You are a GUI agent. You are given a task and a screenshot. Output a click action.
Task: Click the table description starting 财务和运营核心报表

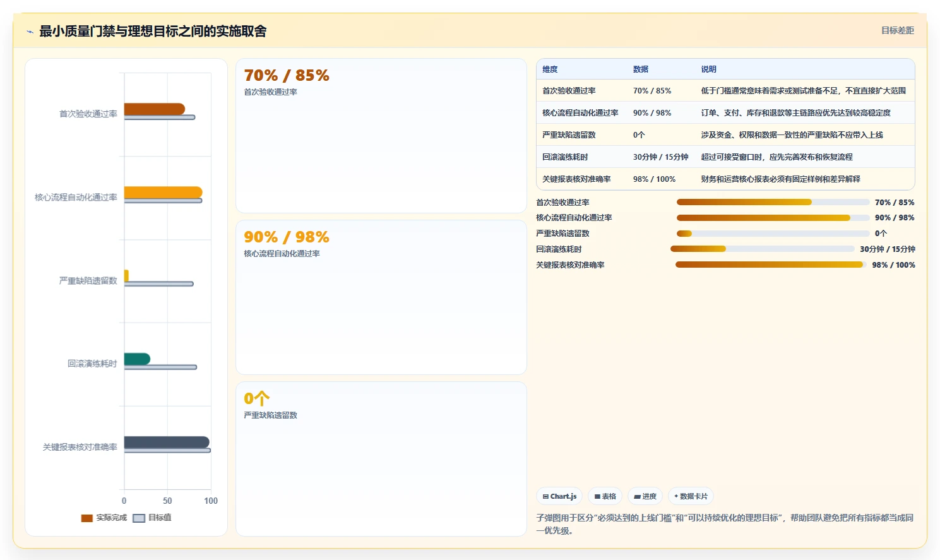[780, 179]
